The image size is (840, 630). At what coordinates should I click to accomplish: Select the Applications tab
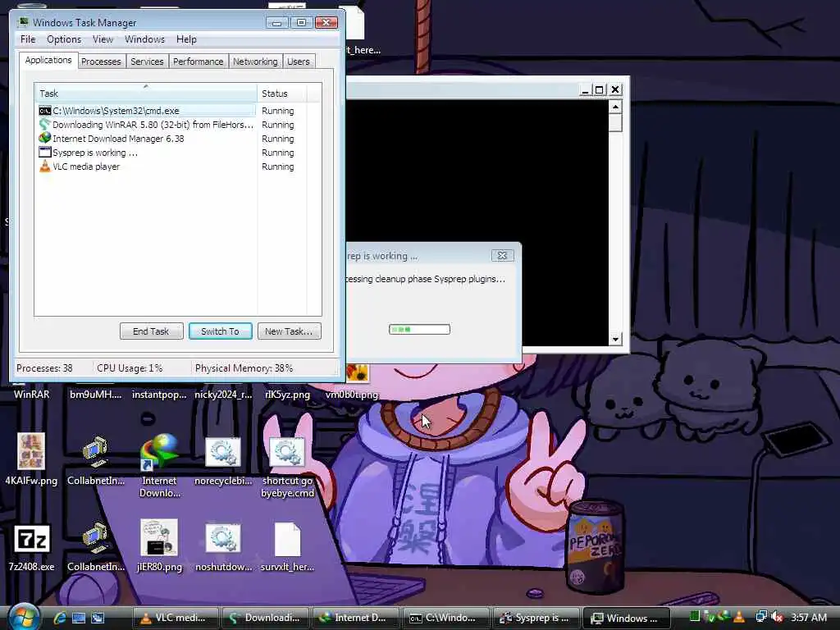[48, 60]
